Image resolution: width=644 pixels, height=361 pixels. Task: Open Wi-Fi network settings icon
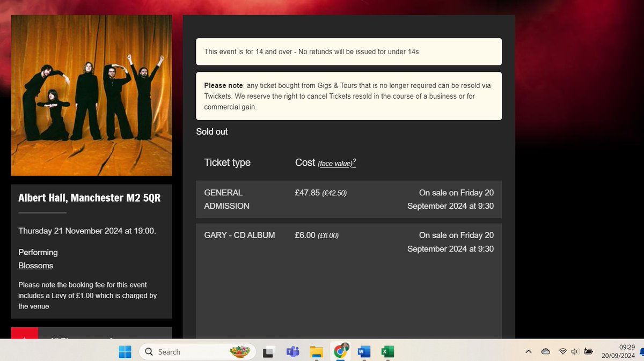pyautogui.click(x=562, y=352)
